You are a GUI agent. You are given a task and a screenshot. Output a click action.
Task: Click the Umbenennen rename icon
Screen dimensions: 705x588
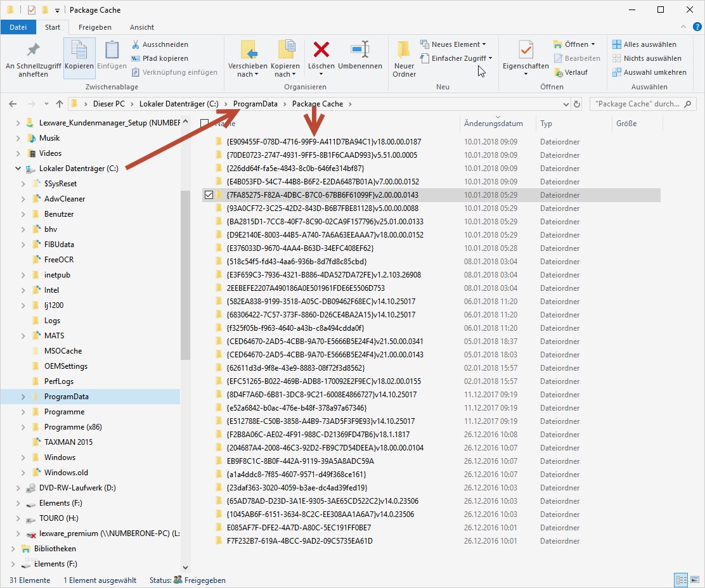tap(359, 49)
